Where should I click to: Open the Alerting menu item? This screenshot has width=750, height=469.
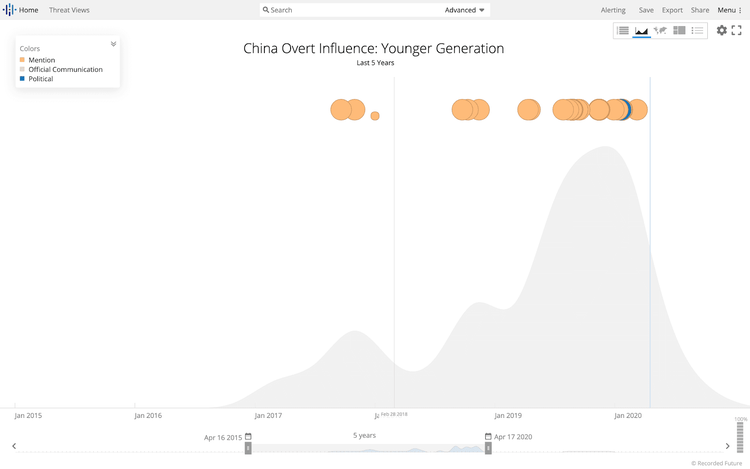(x=613, y=10)
